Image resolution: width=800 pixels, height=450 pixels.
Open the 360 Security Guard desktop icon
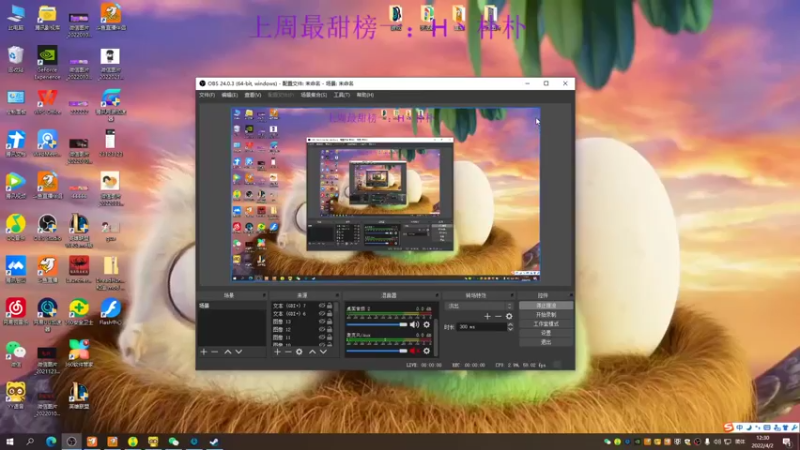click(79, 312)
